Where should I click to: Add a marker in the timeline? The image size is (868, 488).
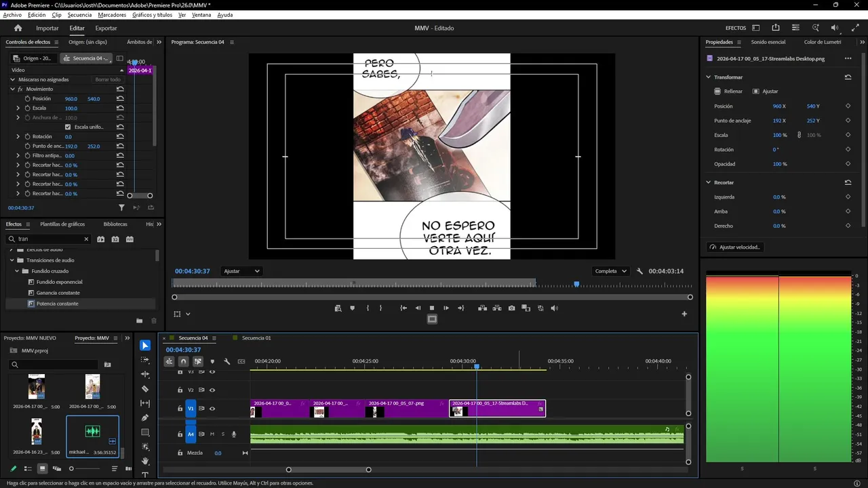pyautogui.click(x=212, y=361)
